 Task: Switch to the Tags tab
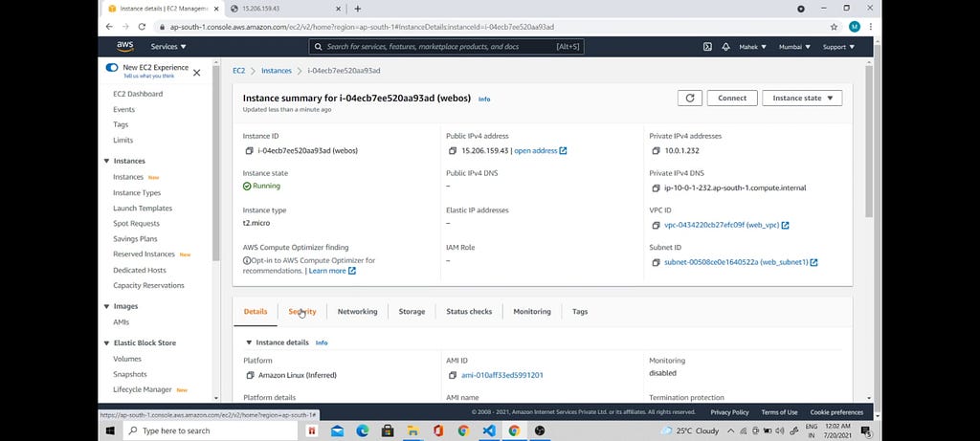(x=580, y=311)
